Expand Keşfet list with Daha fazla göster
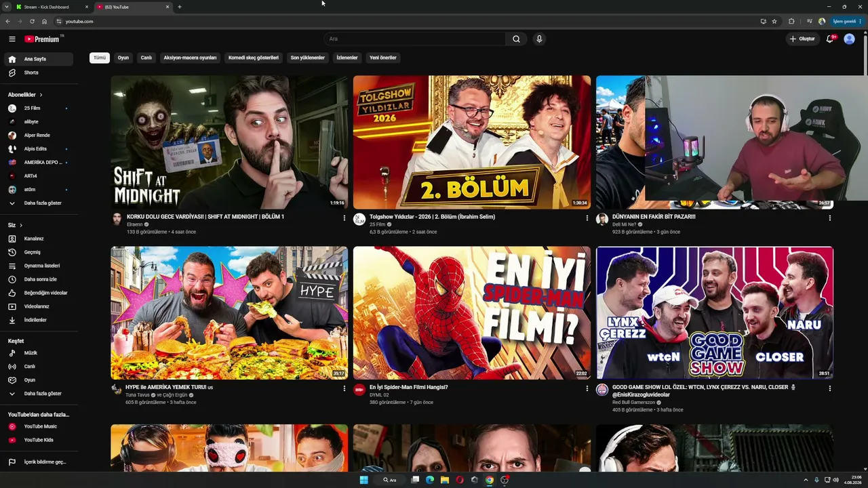The image size is (868, 488). click(x=39, y=393)
